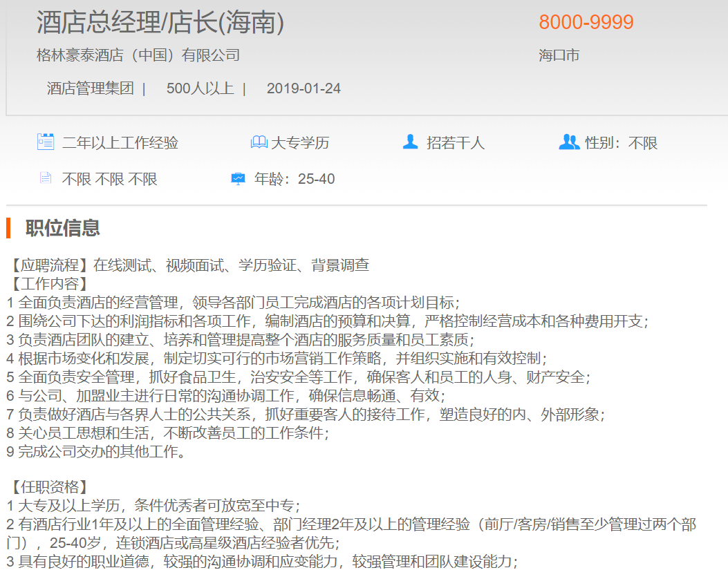Click the open book education icon
Viewport: 728px width, 570px height.
pyautogui.click(x=259, y=142)
